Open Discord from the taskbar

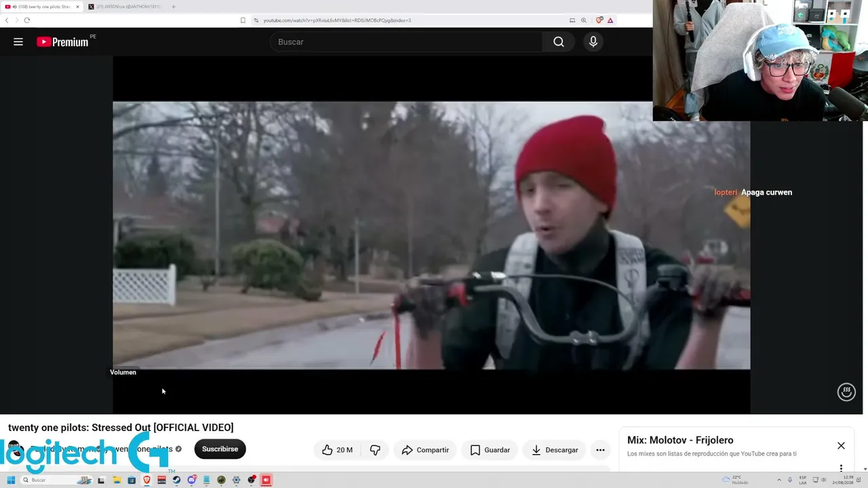click(191, 480)
